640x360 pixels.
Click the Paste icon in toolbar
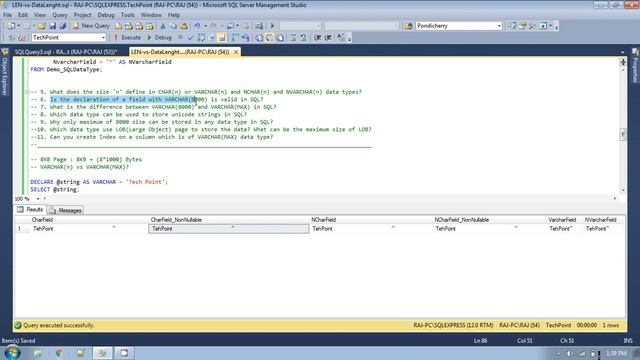point(184,26)
